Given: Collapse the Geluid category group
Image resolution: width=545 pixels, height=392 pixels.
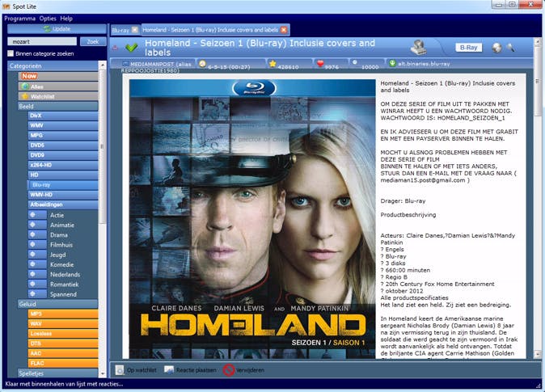Looking at the screenshot, I should pos(57,304).
